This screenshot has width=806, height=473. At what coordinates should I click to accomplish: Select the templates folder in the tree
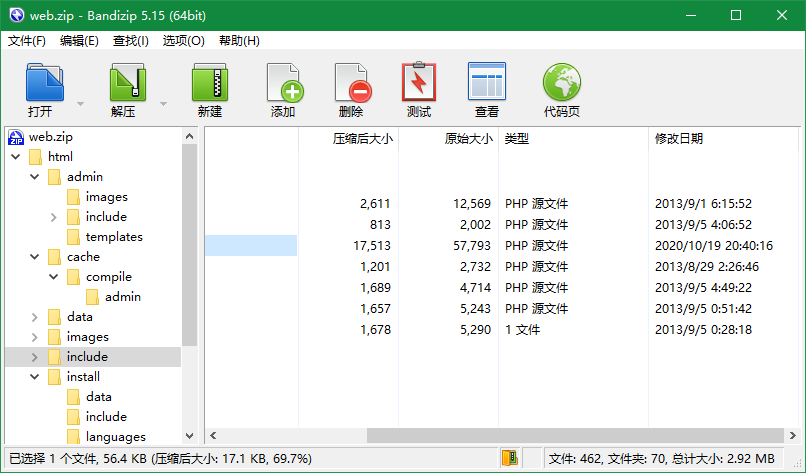coord(114,237)
